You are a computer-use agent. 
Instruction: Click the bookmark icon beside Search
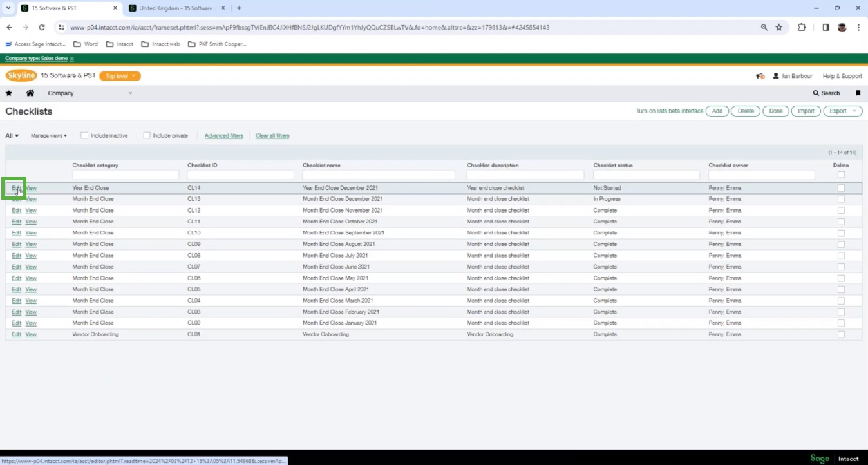coord(858,93)
